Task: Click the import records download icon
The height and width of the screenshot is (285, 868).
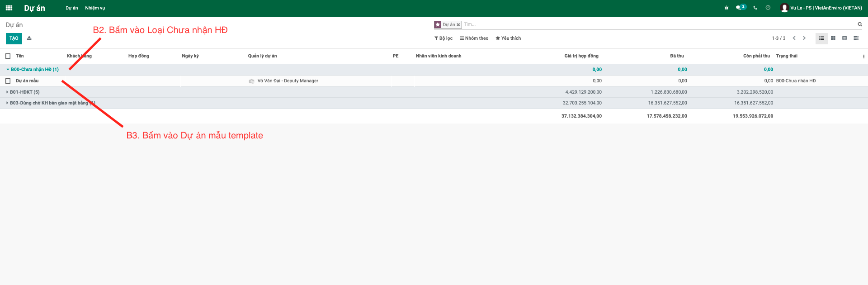Action: pyautogui.click(x=29, y=38)
